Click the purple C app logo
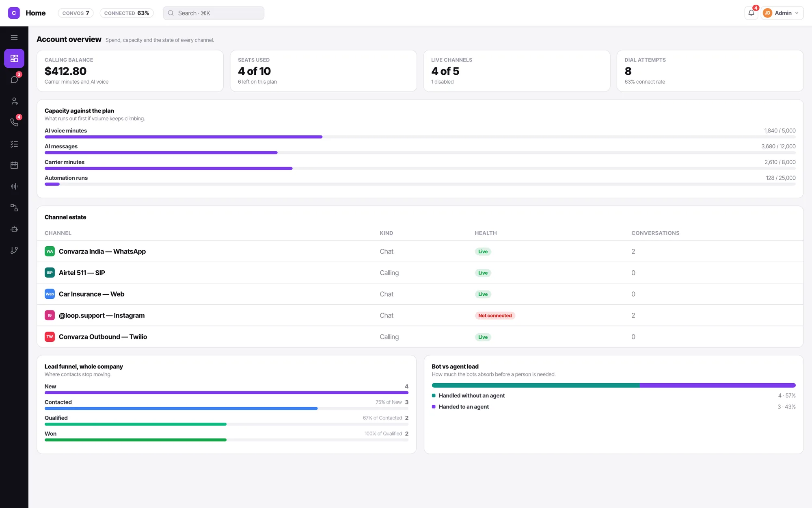This screenshot has width=812, height=508. [x=14, y=13]
